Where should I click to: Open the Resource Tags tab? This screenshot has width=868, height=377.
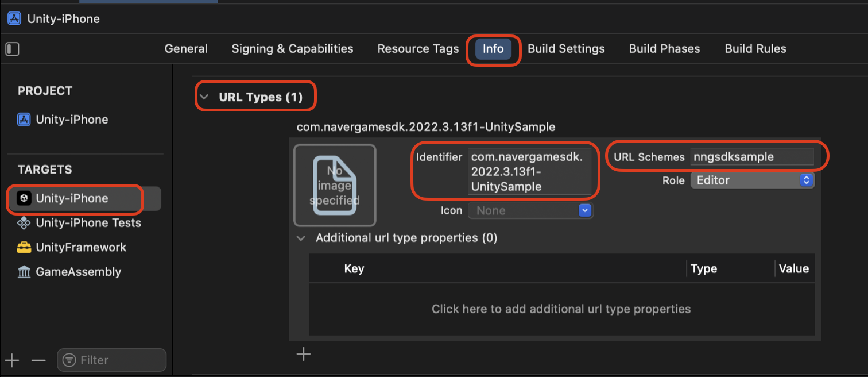(x=418, y=49)
